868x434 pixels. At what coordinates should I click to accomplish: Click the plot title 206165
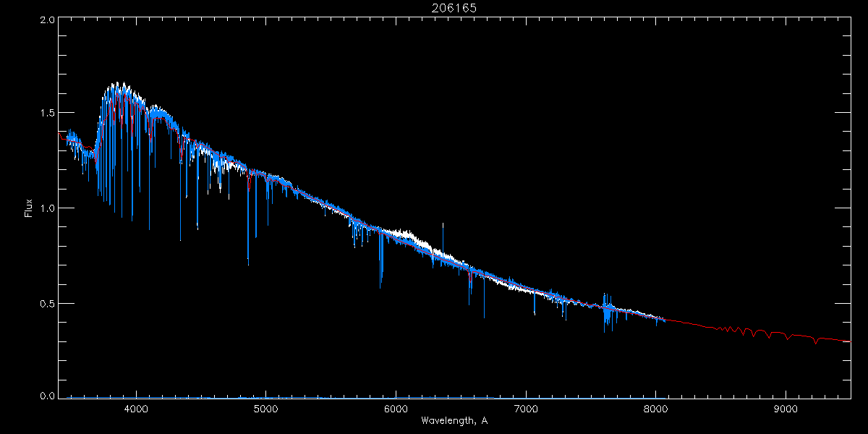tap(433, 8)
